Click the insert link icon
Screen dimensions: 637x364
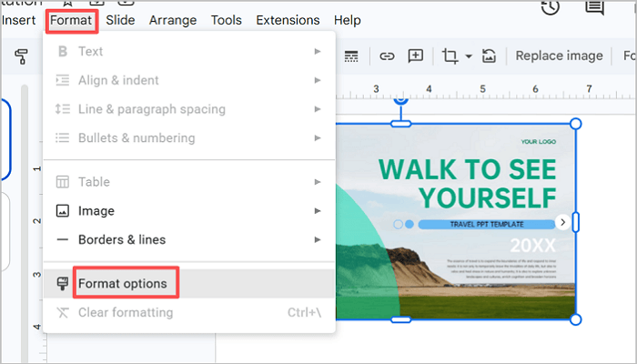[x=387, y=56]
